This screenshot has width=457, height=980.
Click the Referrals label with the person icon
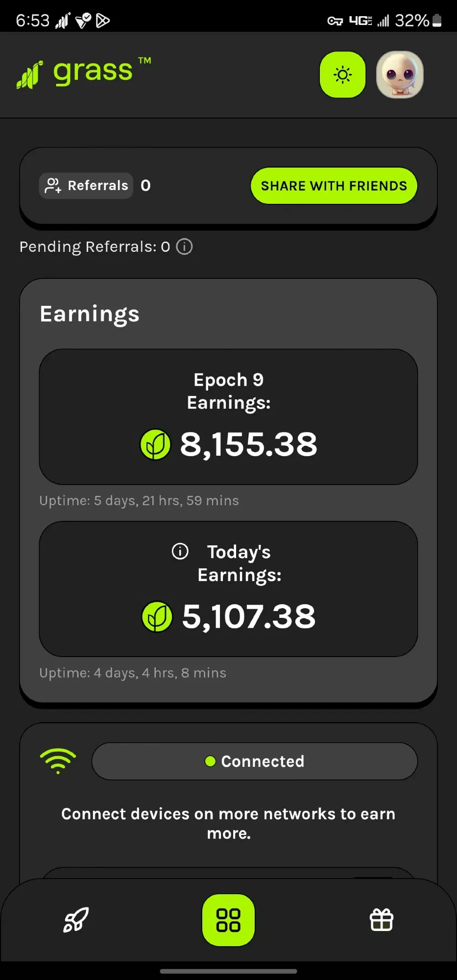coord(86,186)
